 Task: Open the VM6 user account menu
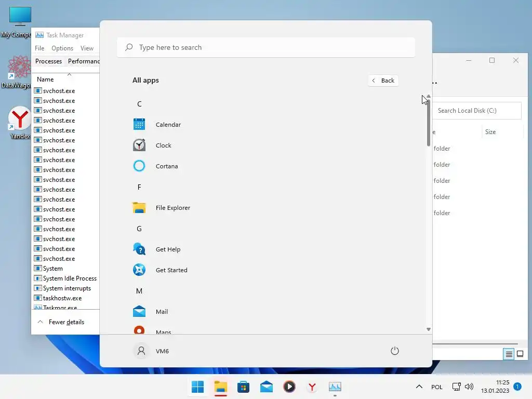pos(151,351)
